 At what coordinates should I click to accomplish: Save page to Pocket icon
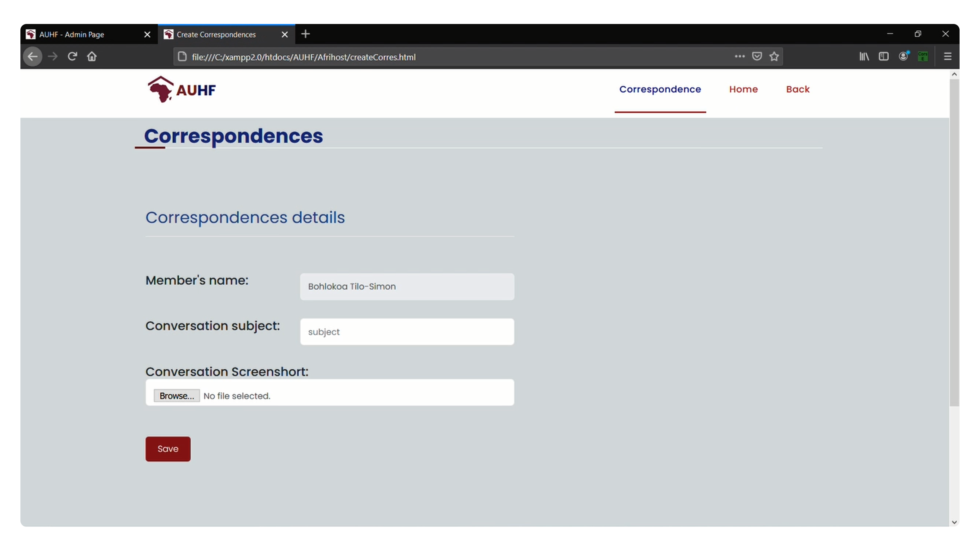pos(757,56)
